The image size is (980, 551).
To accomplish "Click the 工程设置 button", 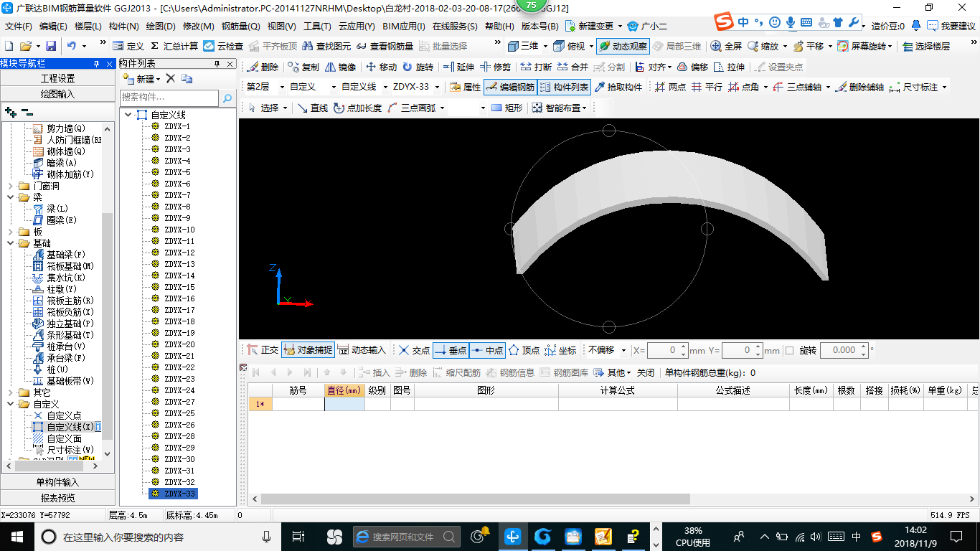I will 57,78.
